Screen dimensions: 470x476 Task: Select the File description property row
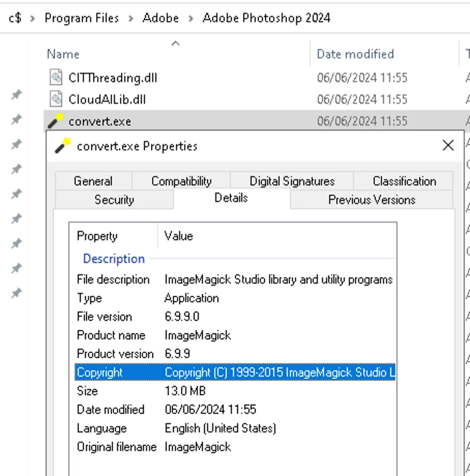point(235,279)
